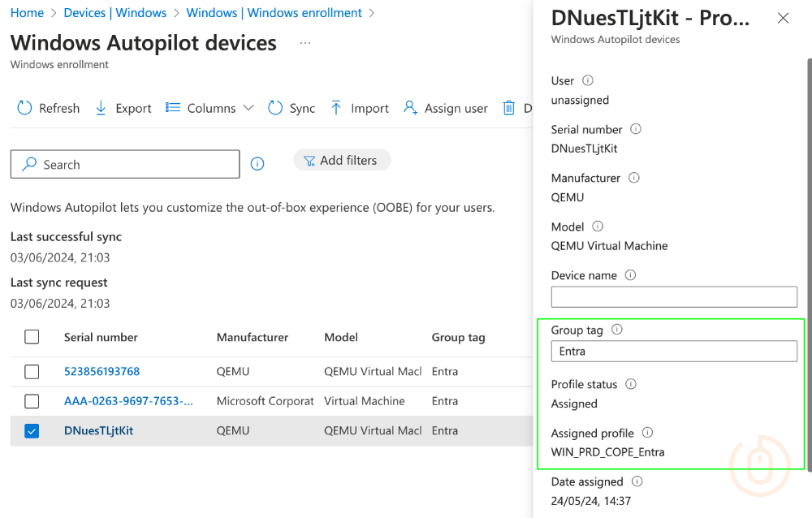Click inside the Group tag text field

pyautogui.click(x=674, y=351)
